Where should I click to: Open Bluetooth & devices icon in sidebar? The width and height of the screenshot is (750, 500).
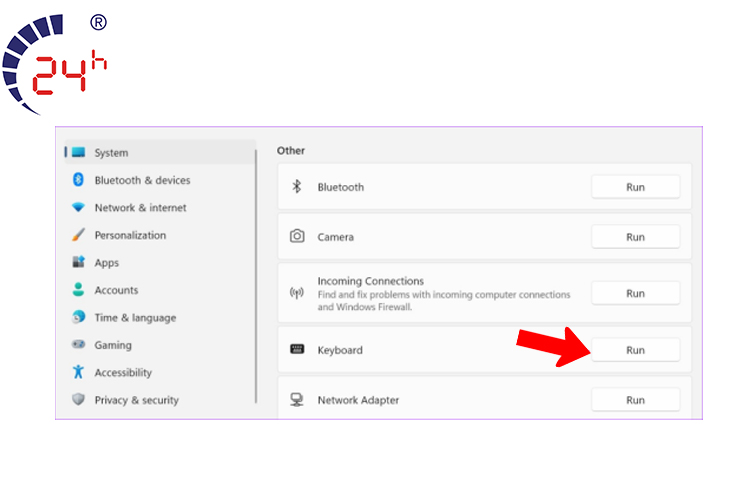[78, 180]
